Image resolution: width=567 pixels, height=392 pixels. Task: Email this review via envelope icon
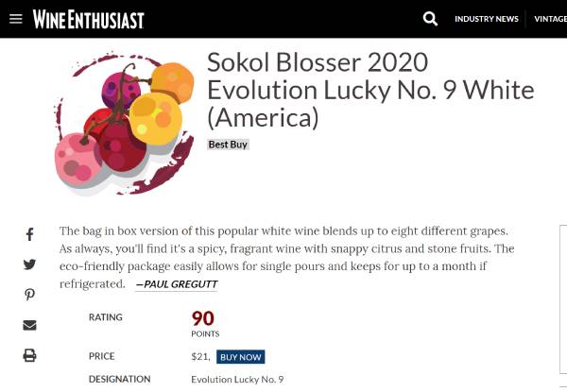[29, 325]
